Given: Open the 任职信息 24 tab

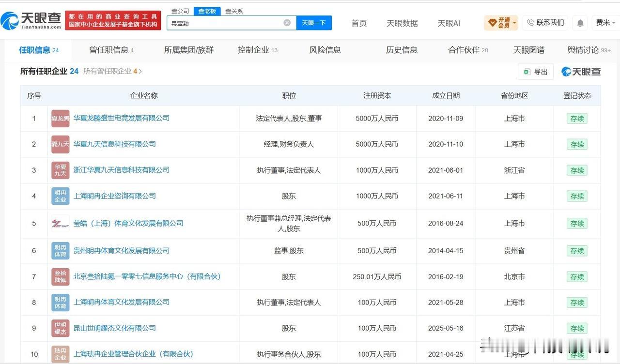Looking at the screenshot, I should (39, 50).
